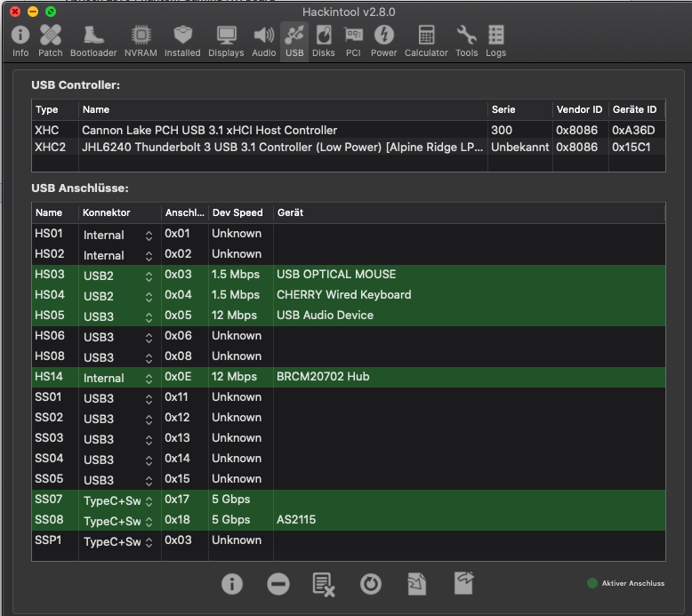The width and height of the screenshot is (692, 616).
Task: Click the clear all ports icon
Action: (x=324, y=583)
